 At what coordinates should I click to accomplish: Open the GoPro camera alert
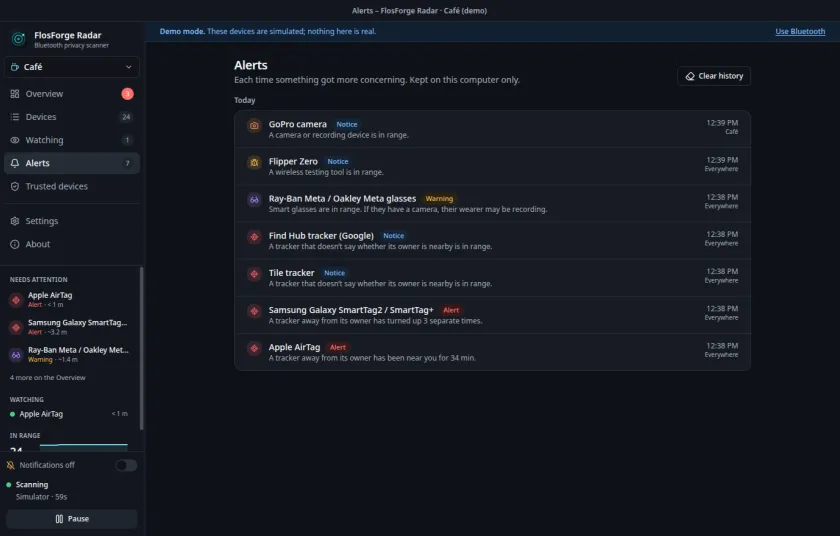click(x=492, y=129)
